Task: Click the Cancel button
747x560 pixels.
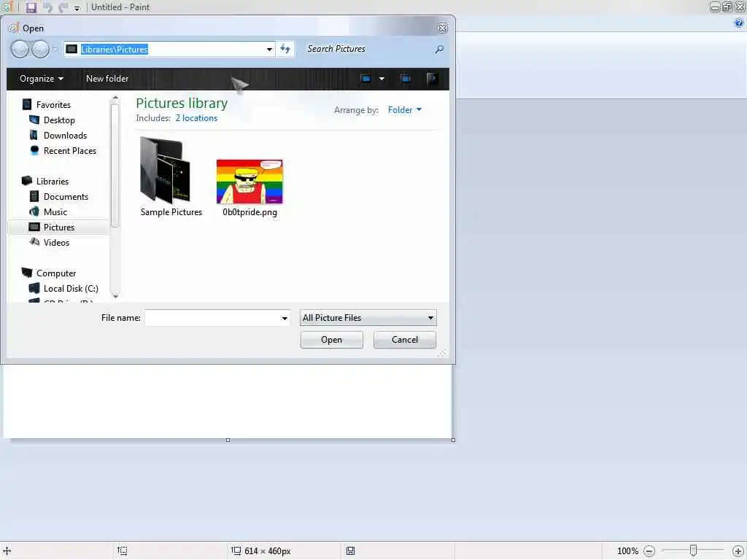Action: click(404, 340)
